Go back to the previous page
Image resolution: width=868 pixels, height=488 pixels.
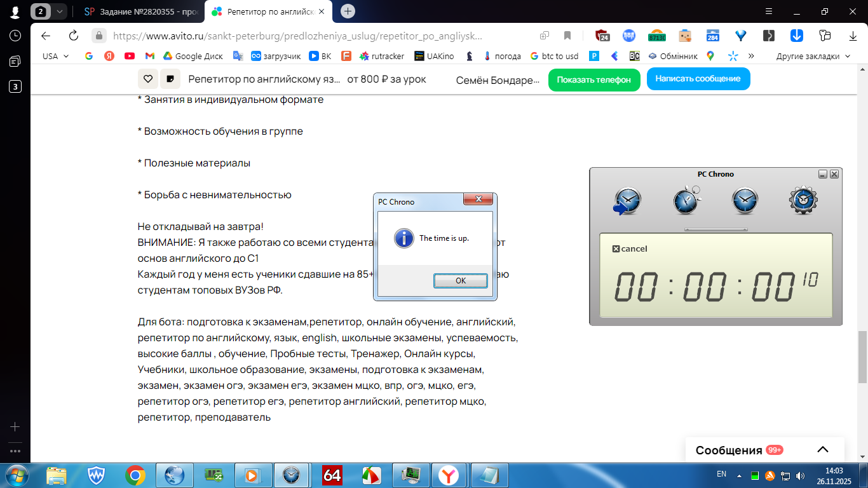coord(46,36)
